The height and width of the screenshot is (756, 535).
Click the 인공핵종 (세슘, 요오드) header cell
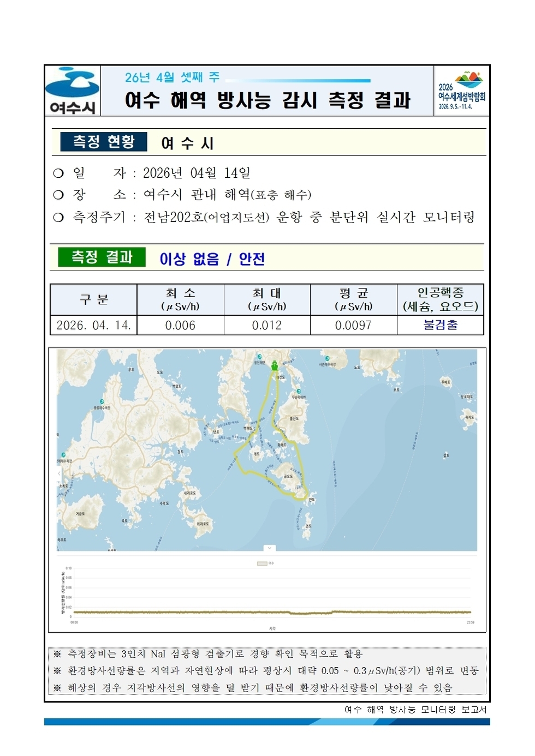tap(441, 299)
